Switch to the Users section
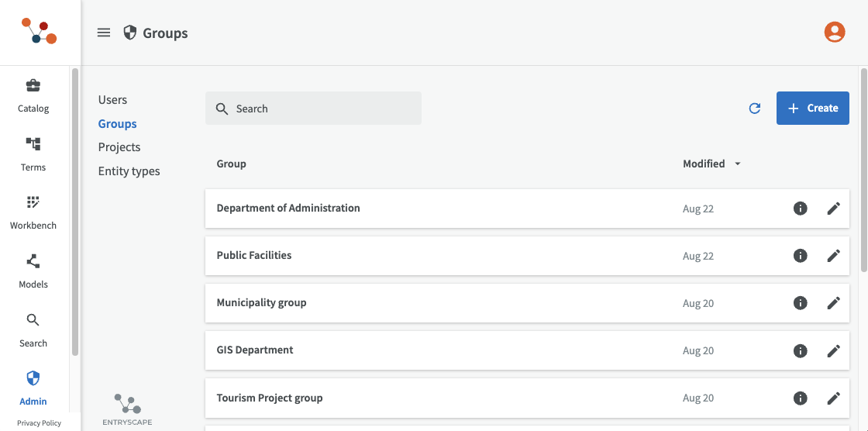 [112, 100]
